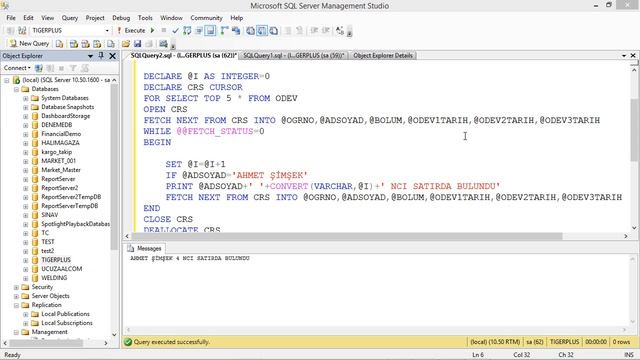This screenshot has width=640, height=360.
Task: Open the Query menu
Action: 70,18
